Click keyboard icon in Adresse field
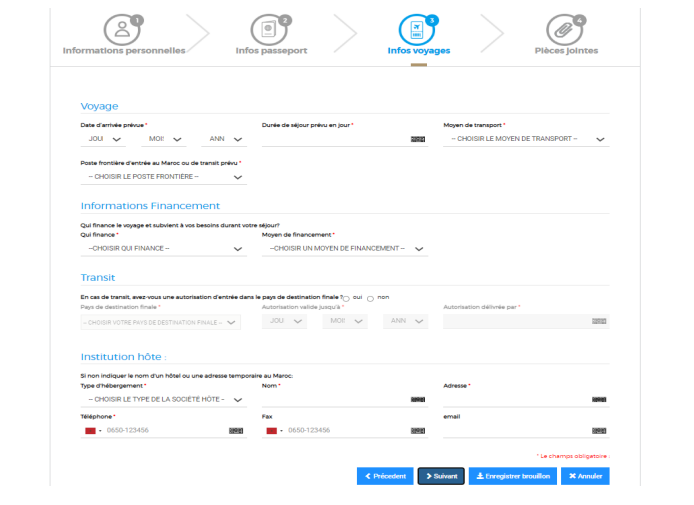The height and width of the screenshot is (505, 694). 599,400
